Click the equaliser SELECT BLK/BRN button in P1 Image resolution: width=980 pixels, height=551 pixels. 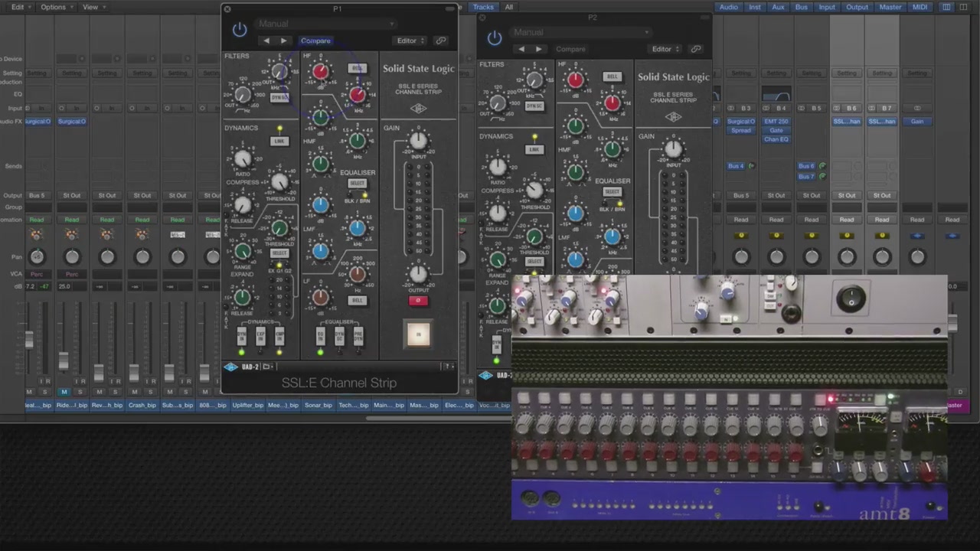357,184
